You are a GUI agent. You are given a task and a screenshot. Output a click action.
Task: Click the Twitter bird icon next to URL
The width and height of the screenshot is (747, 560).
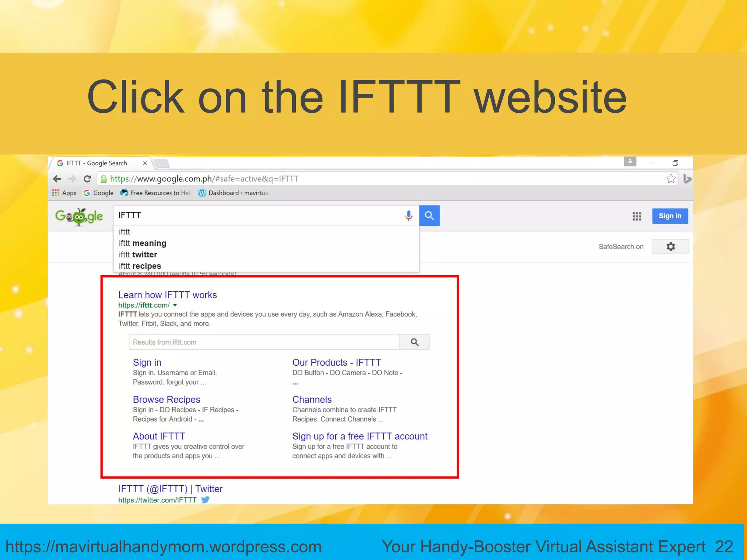click(205, 499)
